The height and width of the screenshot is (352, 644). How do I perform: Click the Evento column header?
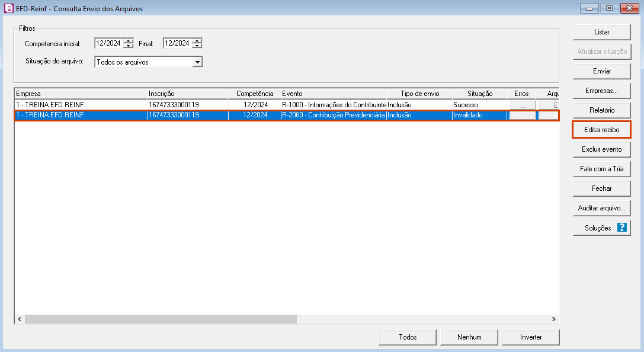click(x=334, y=94)
